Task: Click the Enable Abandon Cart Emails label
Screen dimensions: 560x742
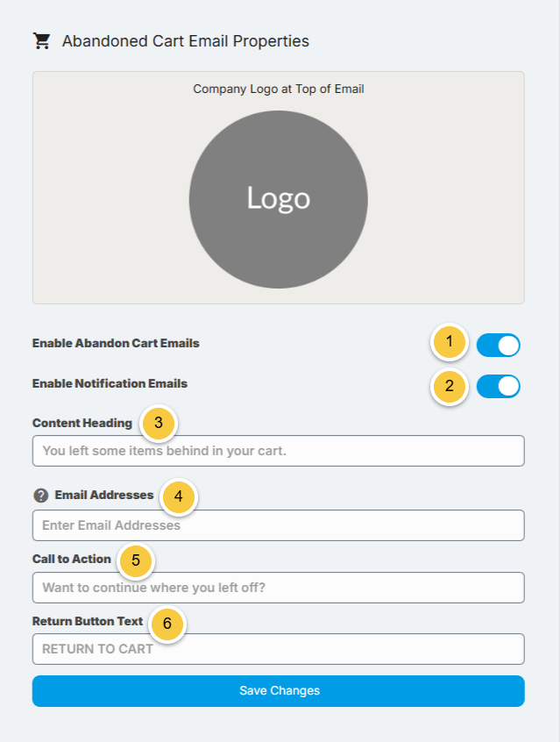Action: (x=116, y=343)
